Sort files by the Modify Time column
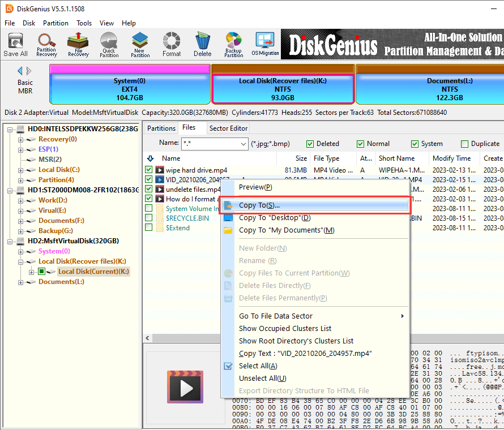The height and width of the screenshot is (430, 504). pos(451,158)
